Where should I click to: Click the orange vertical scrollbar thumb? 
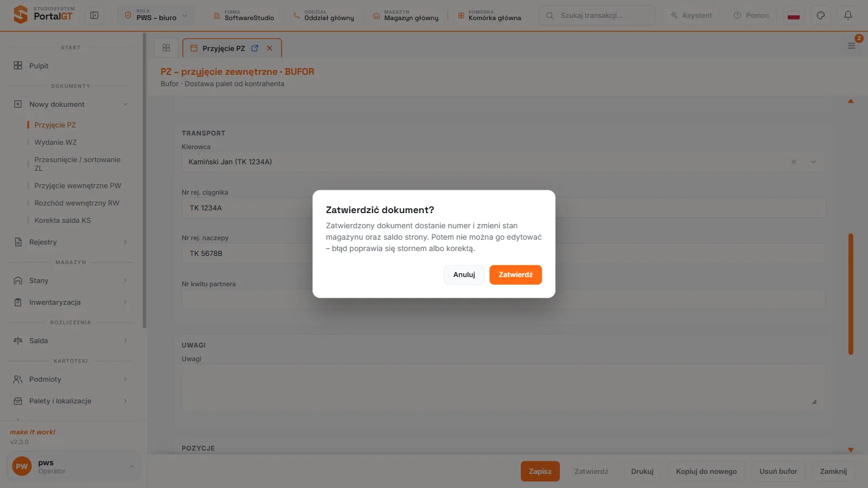(851, 294)
